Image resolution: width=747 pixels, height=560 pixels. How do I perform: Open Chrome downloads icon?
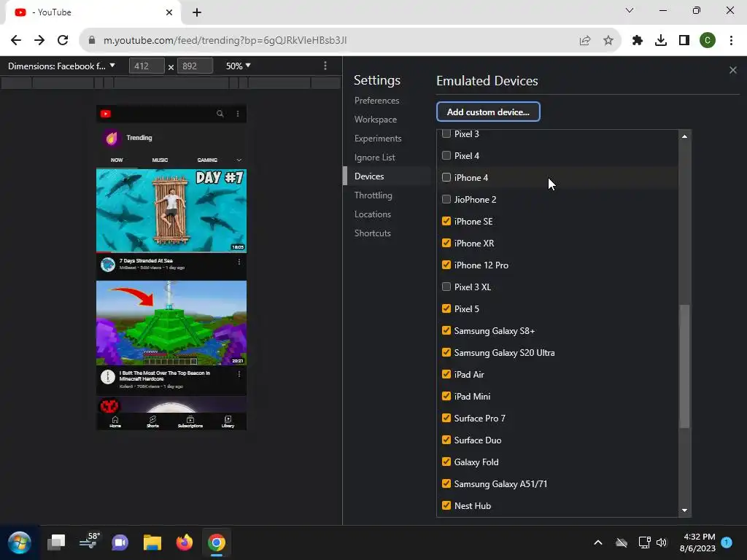(661, 41)
